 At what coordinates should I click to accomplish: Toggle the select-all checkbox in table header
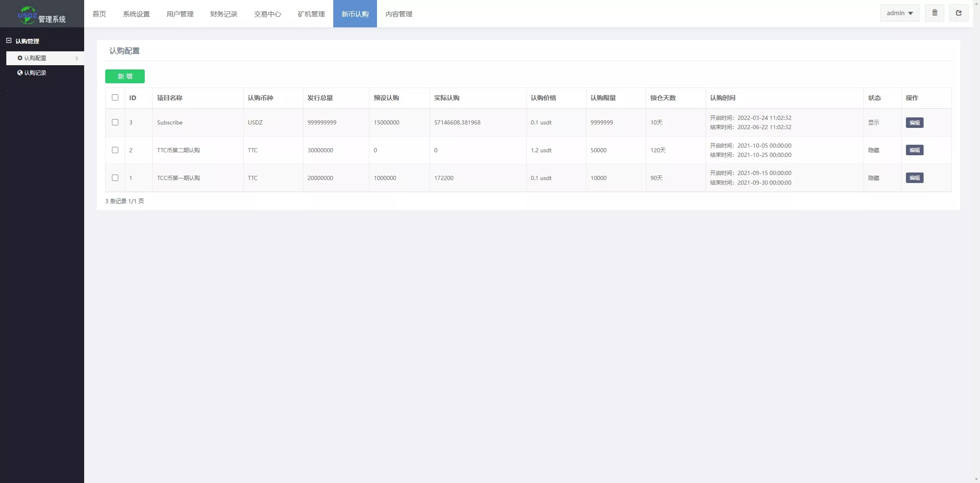(115, 98)
